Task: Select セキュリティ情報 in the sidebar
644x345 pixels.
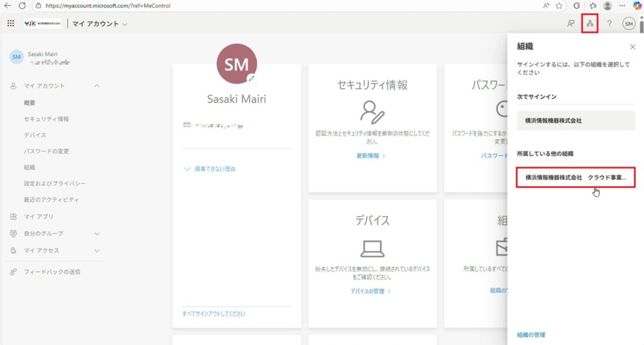Action: 46,119
